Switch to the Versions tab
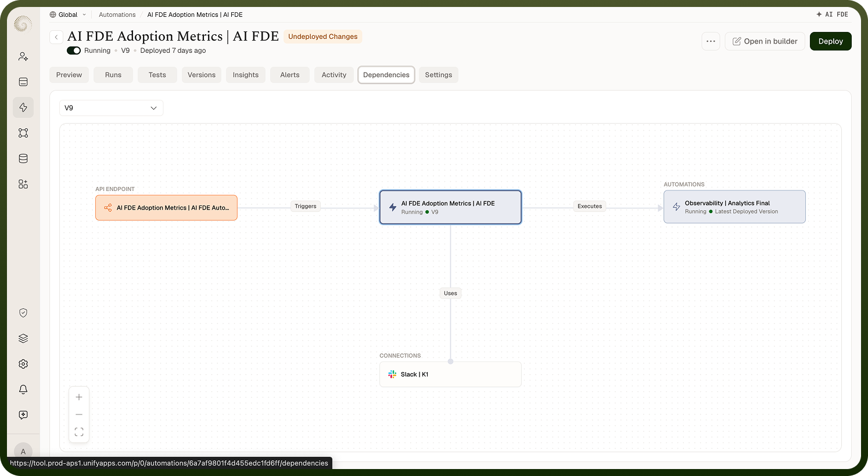 [202, 75]
